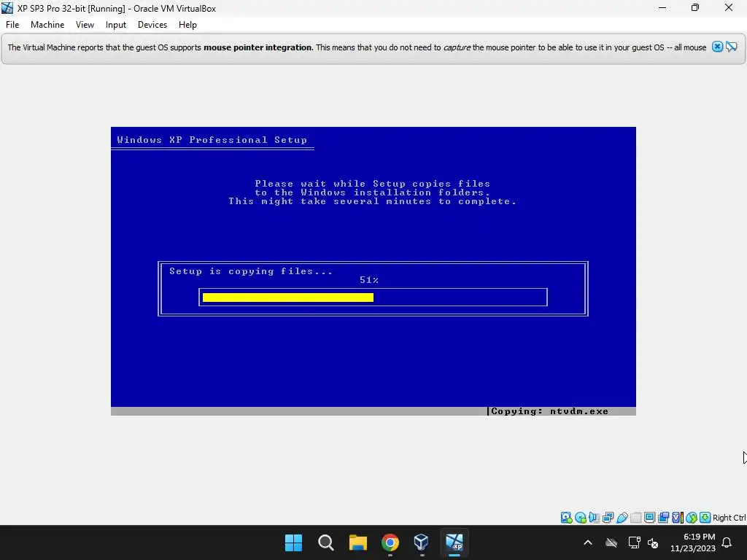The image size is (747, 560).
Task: Expand the hidden system tray icons chevron
Action: pyautogui.click(x=588, y=542)
